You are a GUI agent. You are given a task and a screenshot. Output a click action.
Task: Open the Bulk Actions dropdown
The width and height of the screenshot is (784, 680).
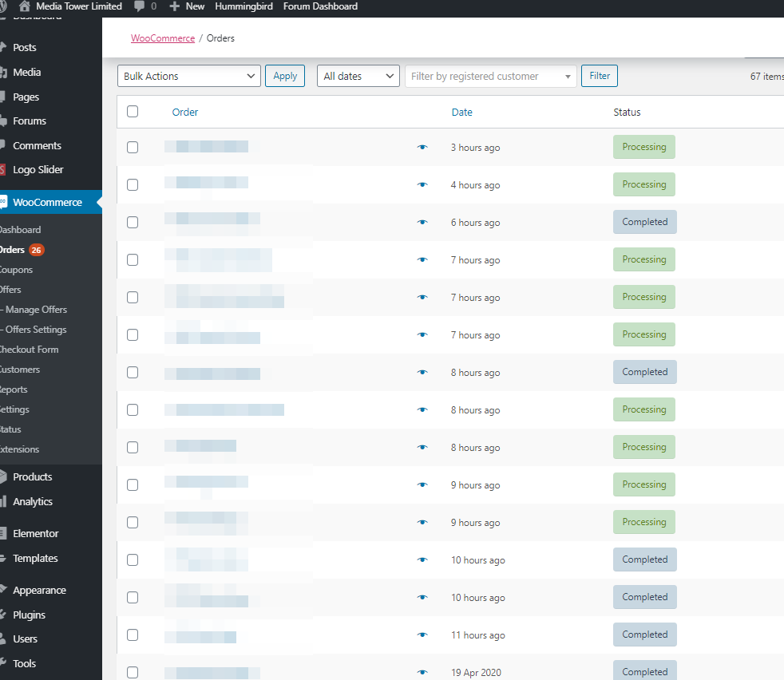click(188, 76)
